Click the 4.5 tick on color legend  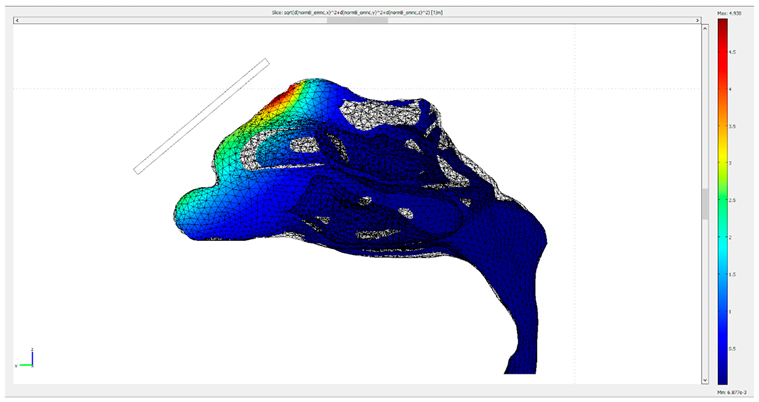coord(732,52)
